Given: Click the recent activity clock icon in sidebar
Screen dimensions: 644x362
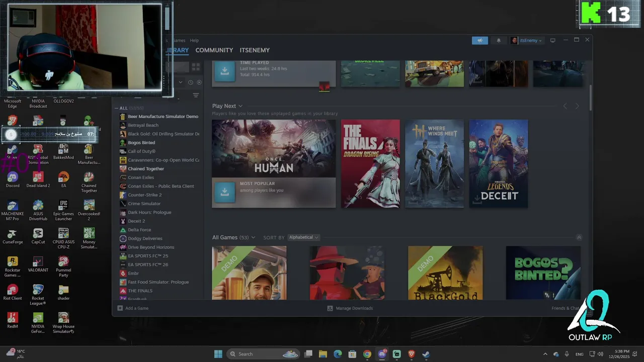Looking at the screenshot, I should pos(191,82).
